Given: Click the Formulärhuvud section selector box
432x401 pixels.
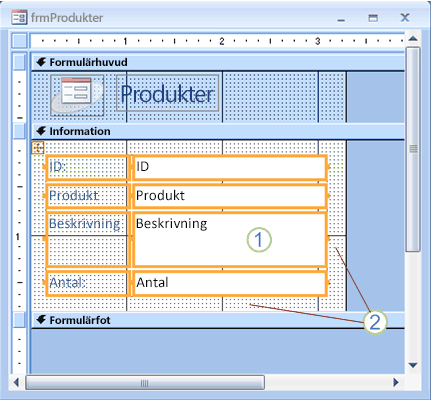Looking at the screenshot, I should coord(19,62).
